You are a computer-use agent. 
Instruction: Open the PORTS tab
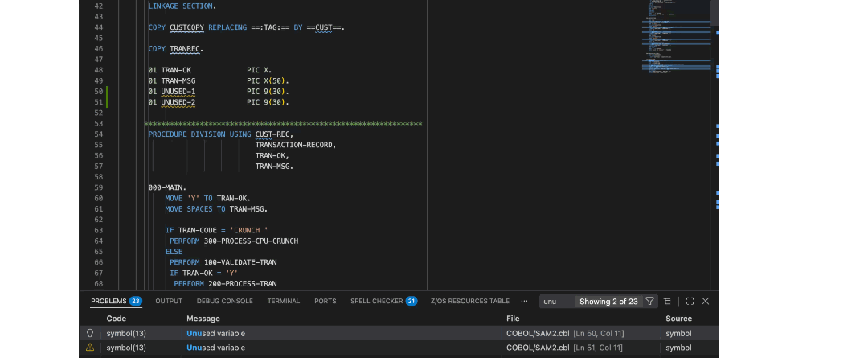point(325,302)
